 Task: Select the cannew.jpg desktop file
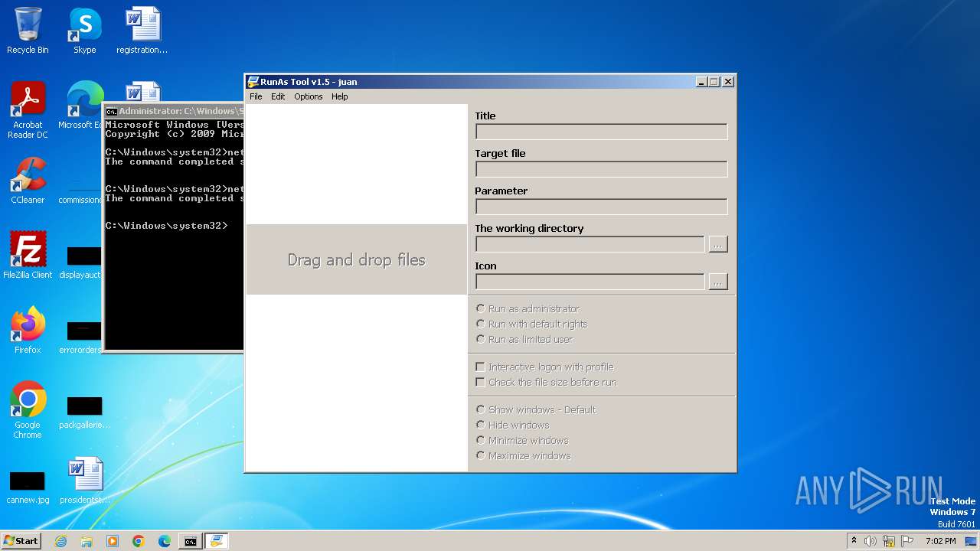[x=28, y=487]
